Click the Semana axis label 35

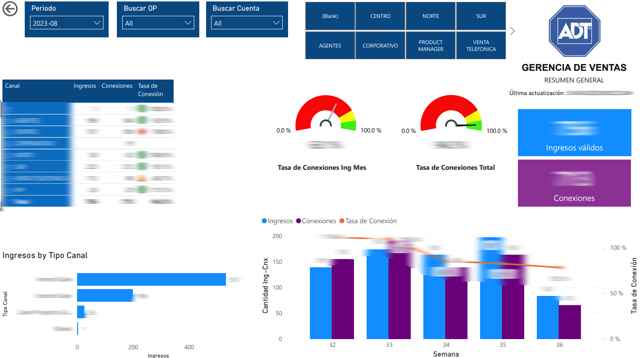(502, 345)
